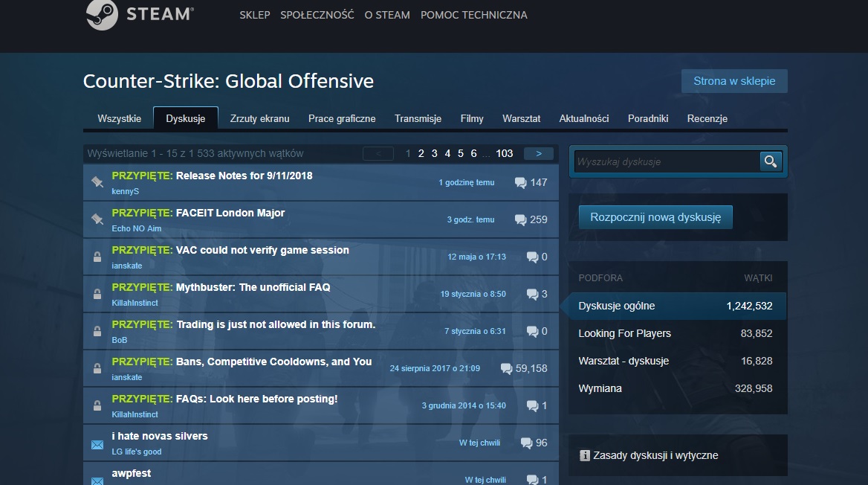Go to the Warsztat tab

(x=521, y=118)
